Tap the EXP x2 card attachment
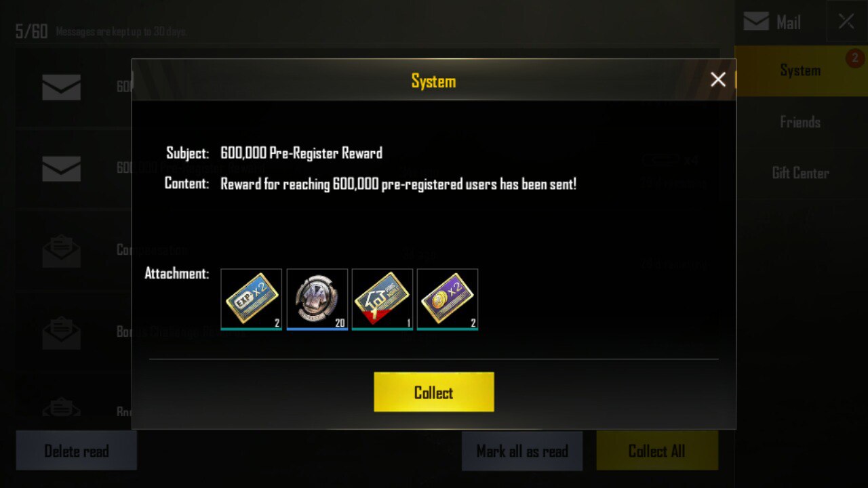The width and height of the screenshot is (868, 488). point(251,299)
